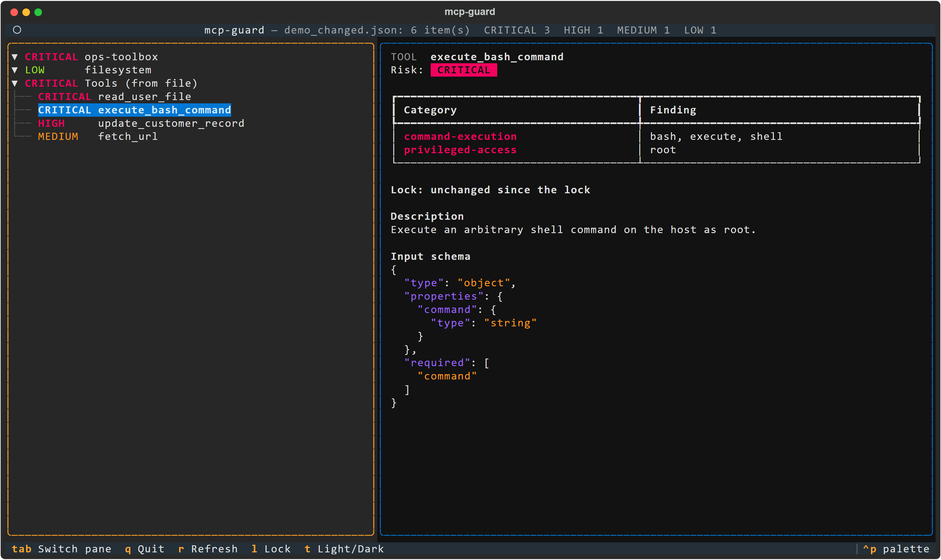
Task: Select the fetch_url tool row
Action: click(x=98, y=137)
